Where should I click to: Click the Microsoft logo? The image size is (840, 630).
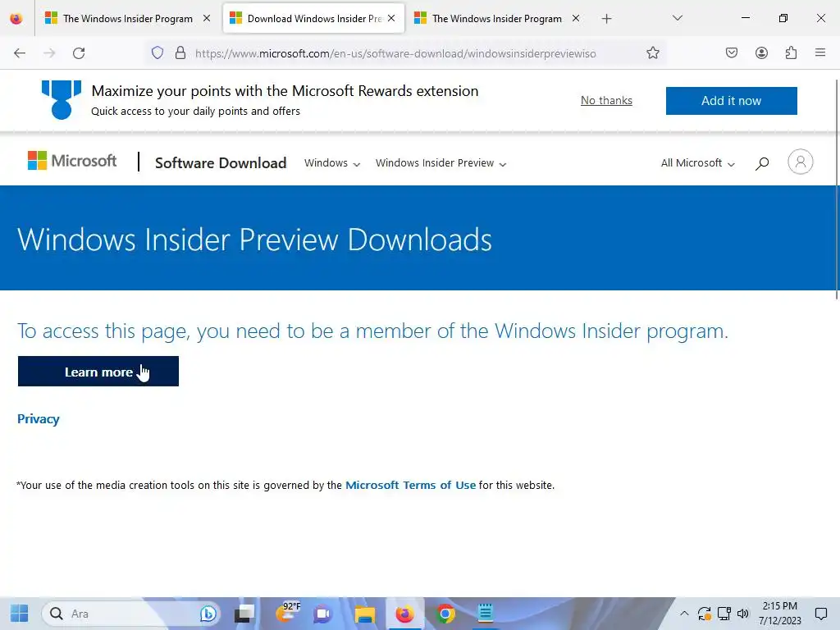click(x=72, y=161)
